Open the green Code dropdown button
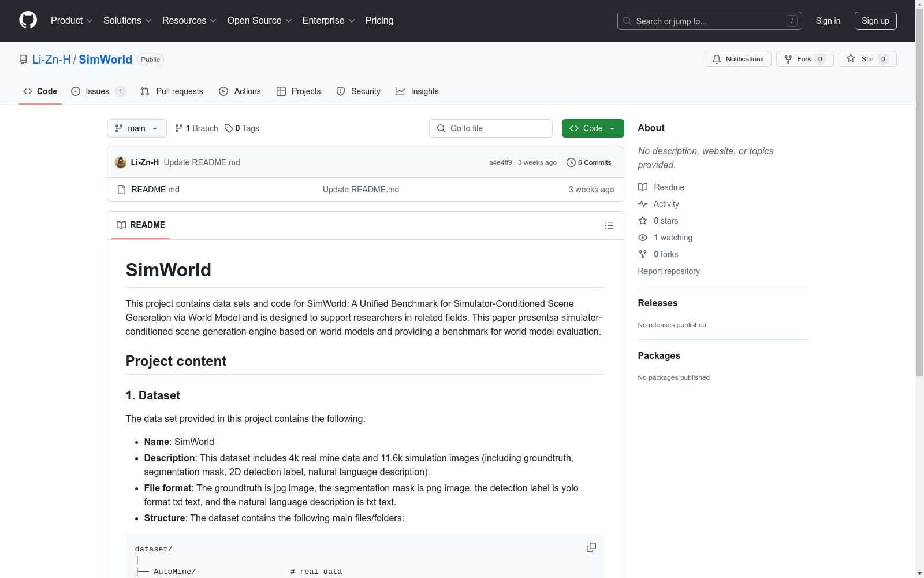This screenshot has height=578, width=924. (593, 128)
